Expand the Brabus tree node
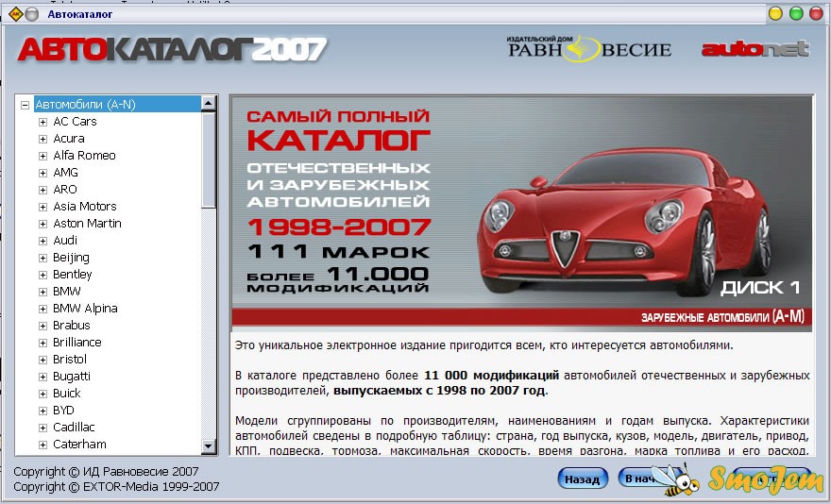This screenshot has height=504, width=831. [42, 326]
